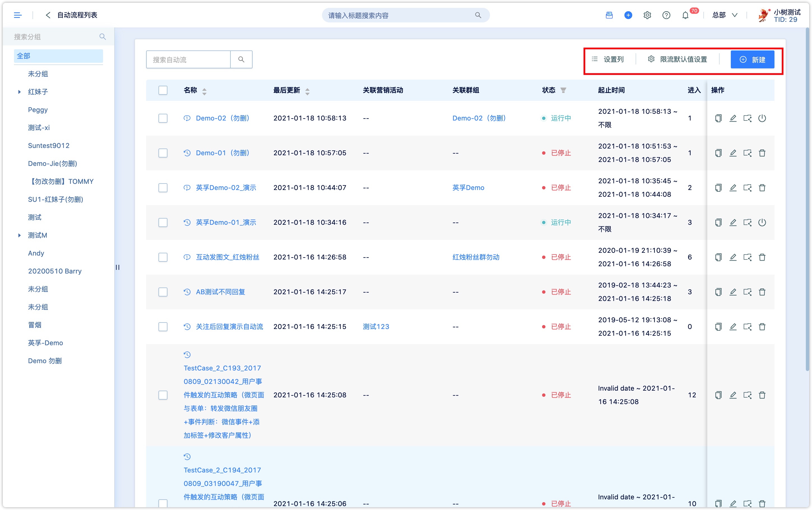Edit the 英孚Demo-02_演示 flow
The height and width of the screenshot is (510, 812).
point(733,188)
